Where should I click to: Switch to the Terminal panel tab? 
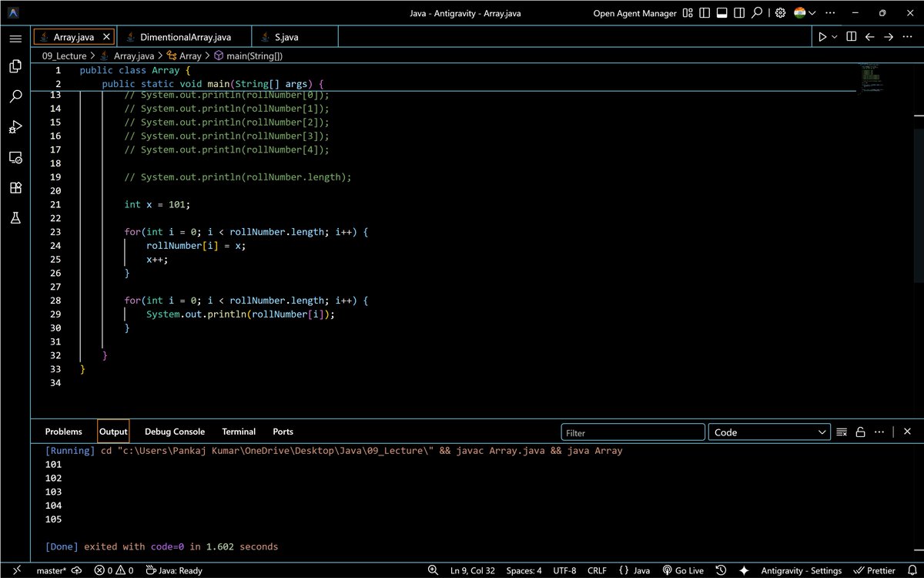239,432
